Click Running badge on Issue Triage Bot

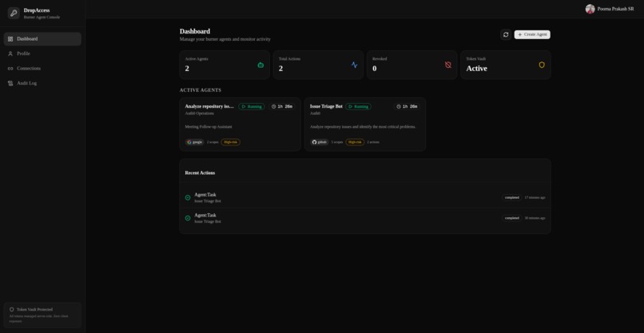[358, 107]
